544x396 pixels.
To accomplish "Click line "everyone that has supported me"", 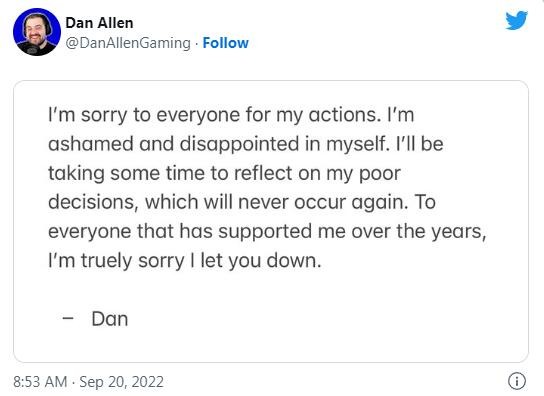I will point(267,231).
